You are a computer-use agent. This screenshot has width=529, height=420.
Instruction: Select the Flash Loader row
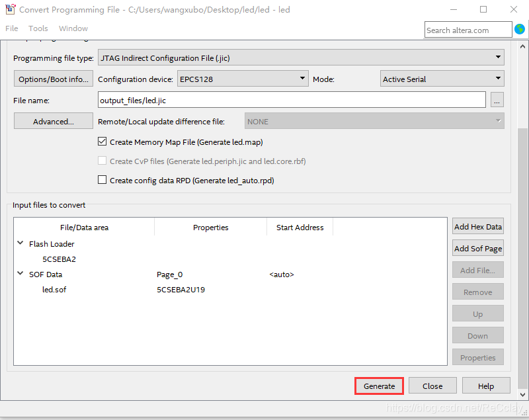[x=52, y=244]
